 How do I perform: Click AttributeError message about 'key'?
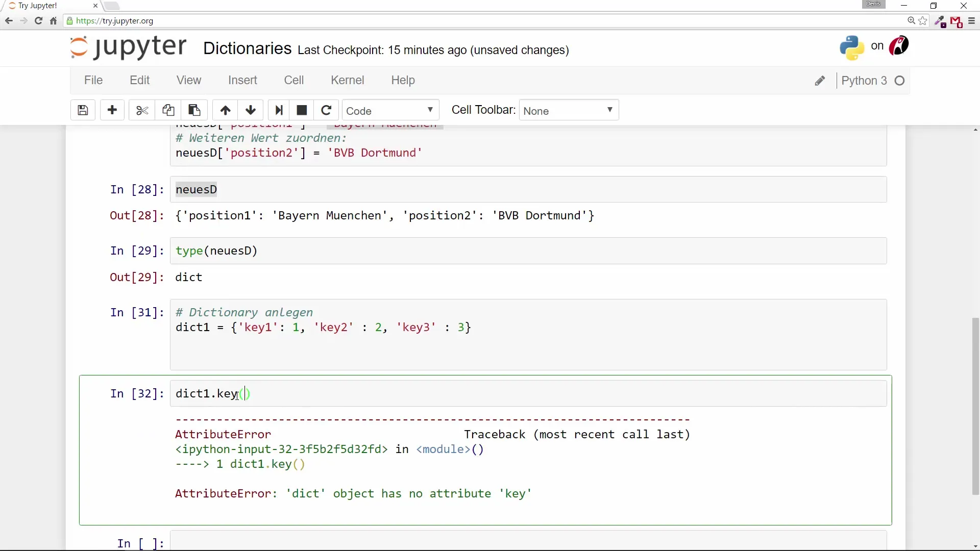(353, 493)
